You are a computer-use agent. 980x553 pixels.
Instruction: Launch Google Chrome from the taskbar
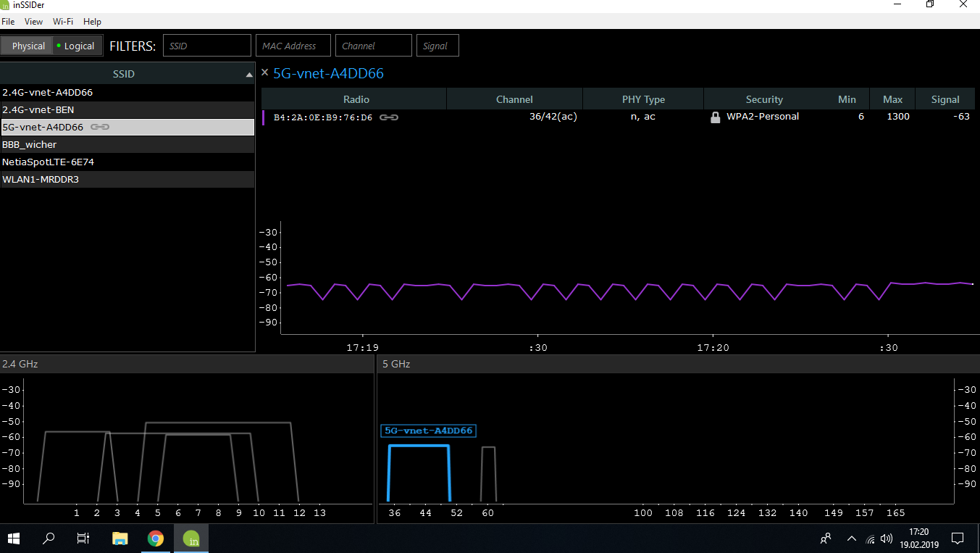click(155, 539)
